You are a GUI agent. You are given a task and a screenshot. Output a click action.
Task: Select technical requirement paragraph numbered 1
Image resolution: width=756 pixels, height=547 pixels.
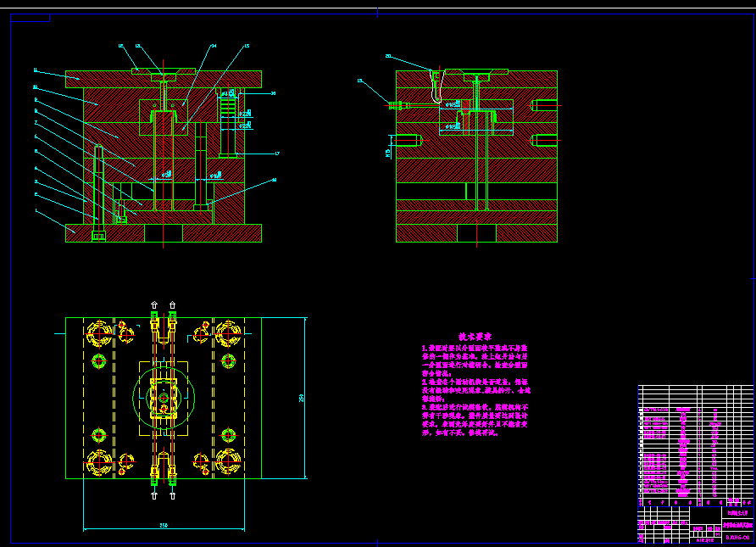[475, 360]
